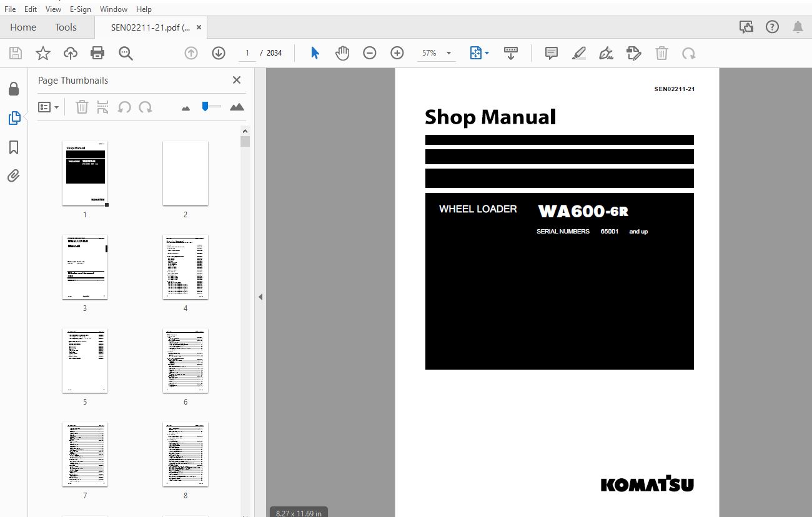Open the share with others icon
The height and width of the screenshot is (517, 812).
point(746,27)
